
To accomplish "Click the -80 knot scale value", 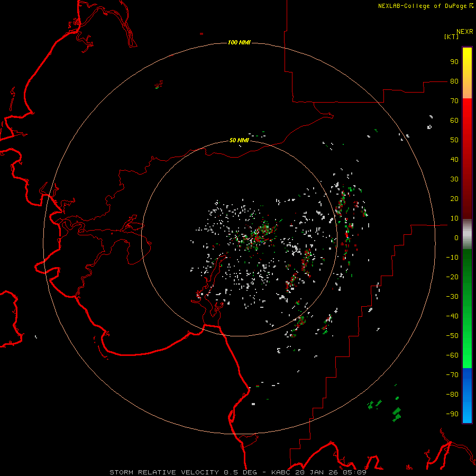I will click(x=452, y=395).
